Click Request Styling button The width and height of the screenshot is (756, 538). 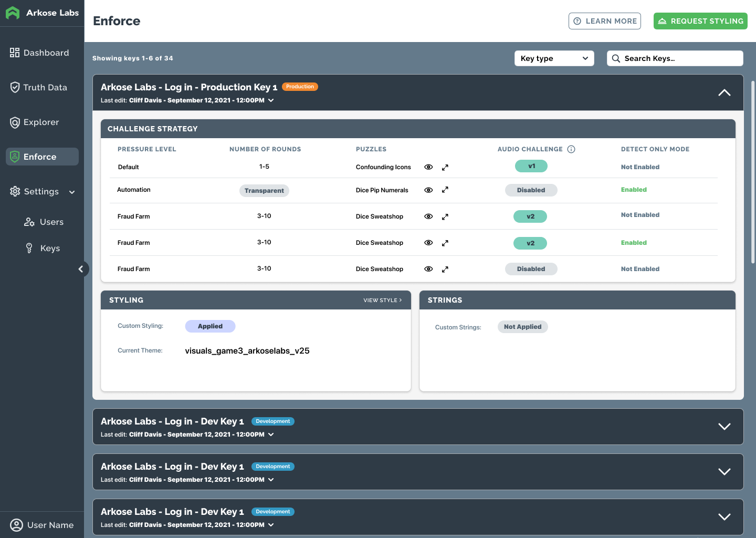700,21
